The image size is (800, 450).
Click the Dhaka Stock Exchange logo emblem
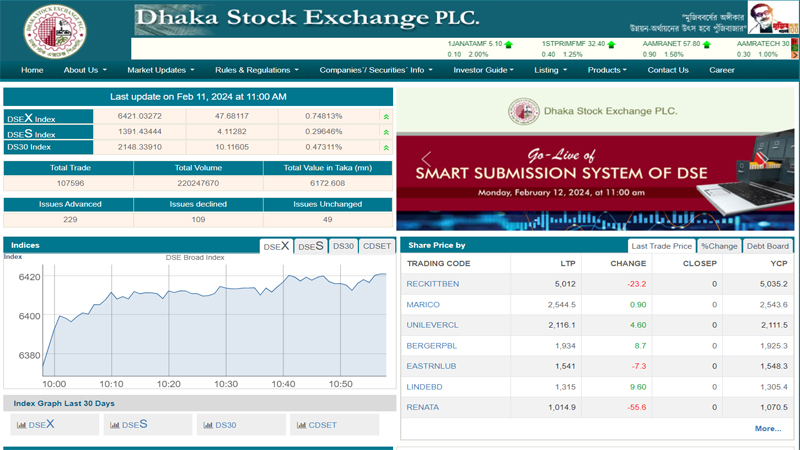tap(54, 31)
